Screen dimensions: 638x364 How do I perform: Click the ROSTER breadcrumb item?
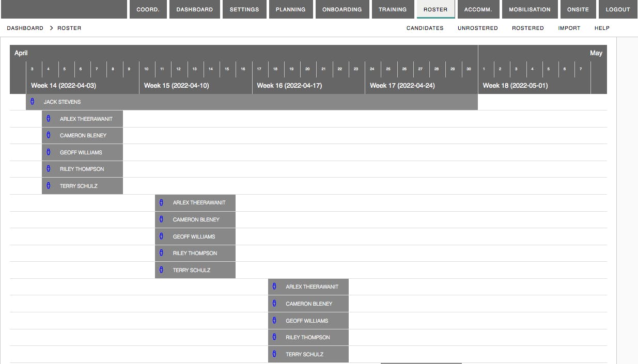69,28
